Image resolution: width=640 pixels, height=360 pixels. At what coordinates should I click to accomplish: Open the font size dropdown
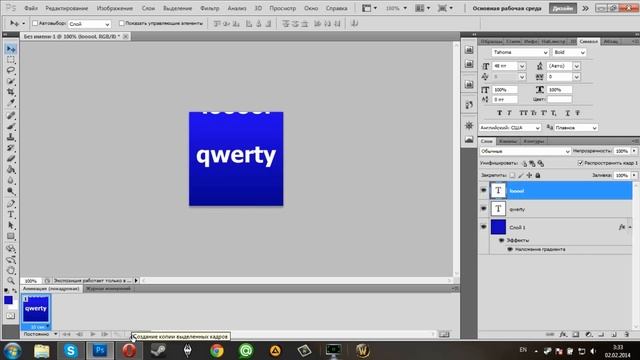click(522, 66)
